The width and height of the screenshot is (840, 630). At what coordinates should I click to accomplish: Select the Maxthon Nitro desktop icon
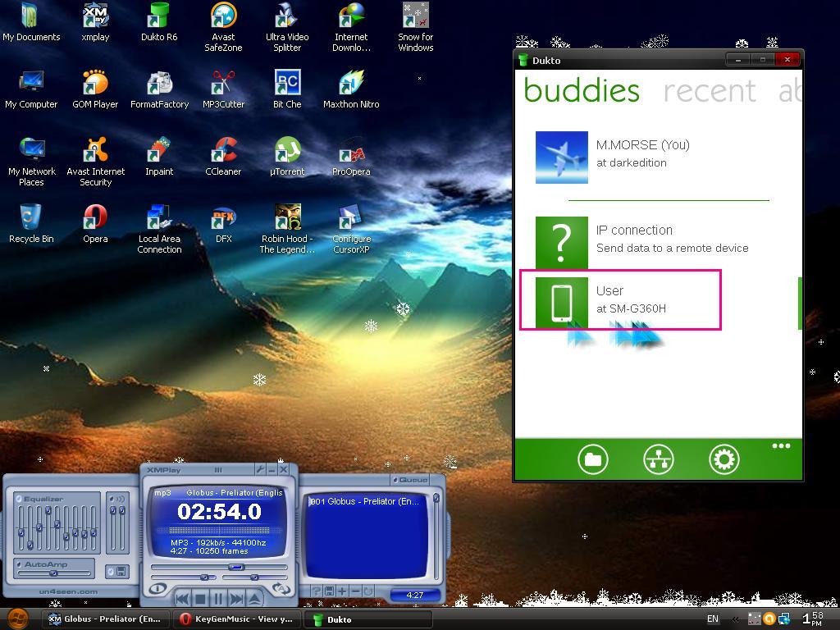351,90
